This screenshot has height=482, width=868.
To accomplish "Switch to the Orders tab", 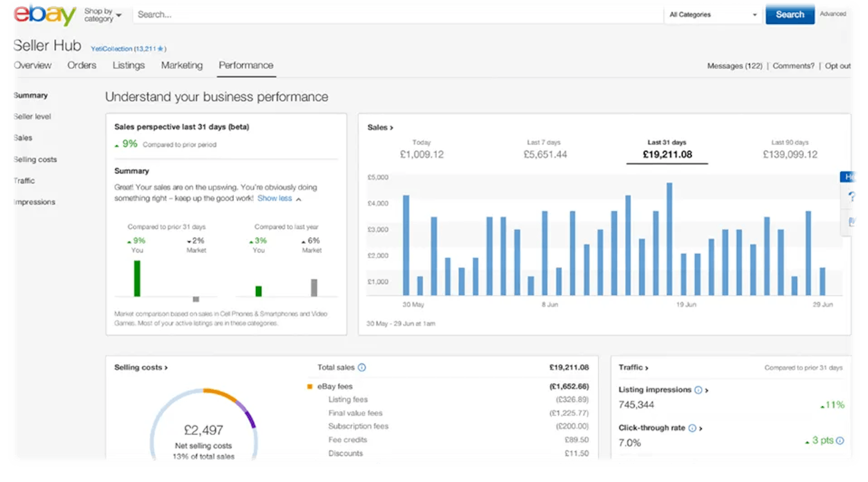I will 82,66.
